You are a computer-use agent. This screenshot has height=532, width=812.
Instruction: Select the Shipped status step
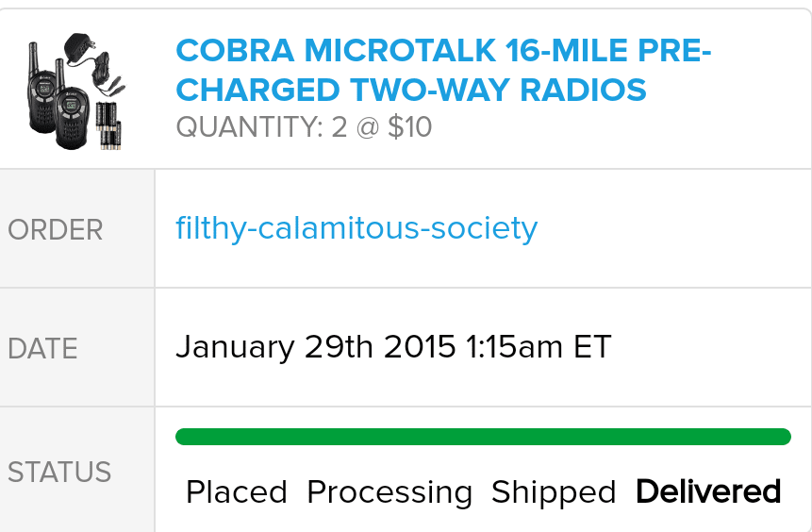point(554,491)
